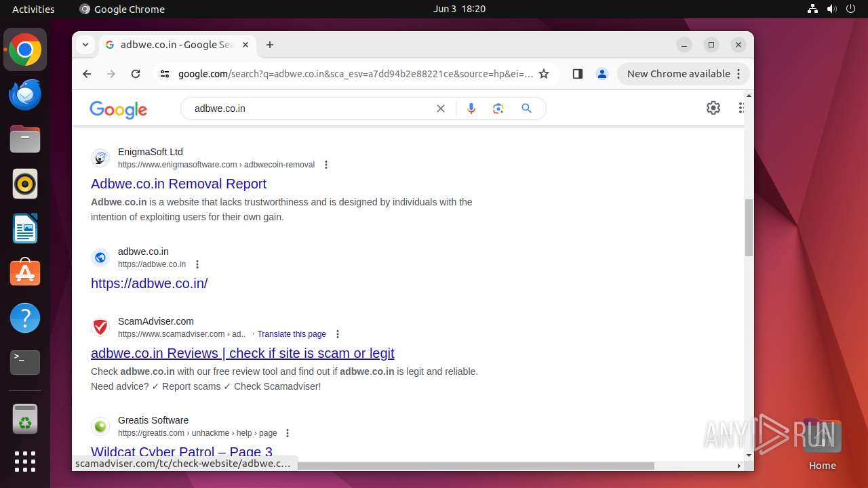Open the Help icon in dock
868x488 pixels.
tap(25, 318)
